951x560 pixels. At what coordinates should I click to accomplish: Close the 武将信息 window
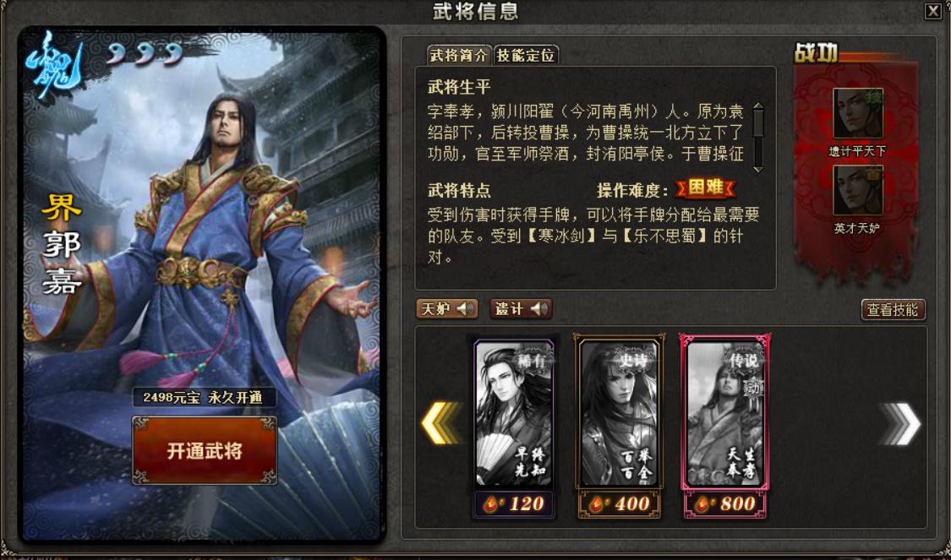932,11
